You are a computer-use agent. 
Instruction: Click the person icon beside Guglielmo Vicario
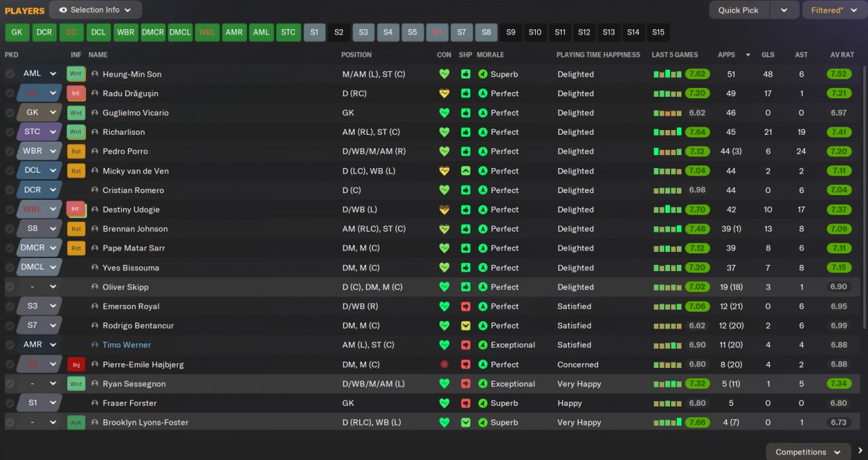click(x=95, y=112)
